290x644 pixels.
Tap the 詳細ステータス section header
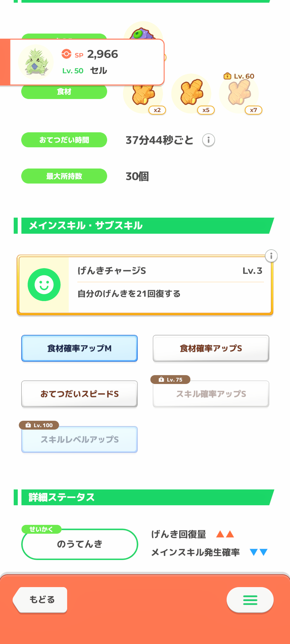(145, 497)
